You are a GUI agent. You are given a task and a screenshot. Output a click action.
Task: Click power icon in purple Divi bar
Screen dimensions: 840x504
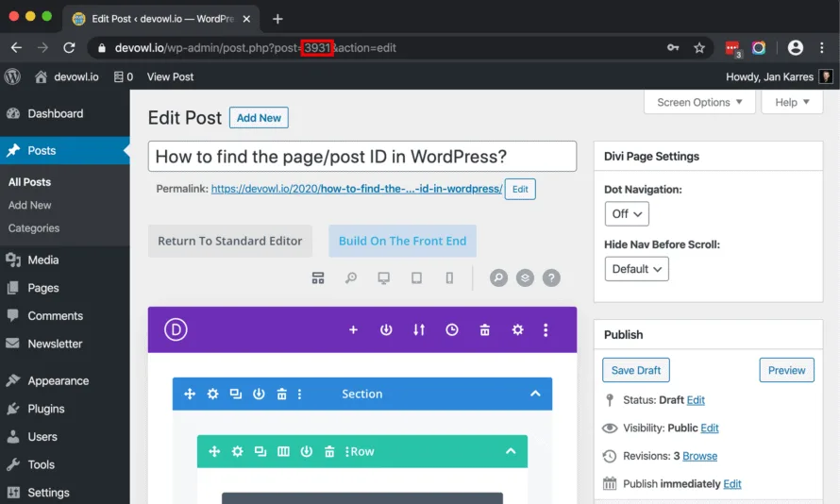tap(386, 329)
